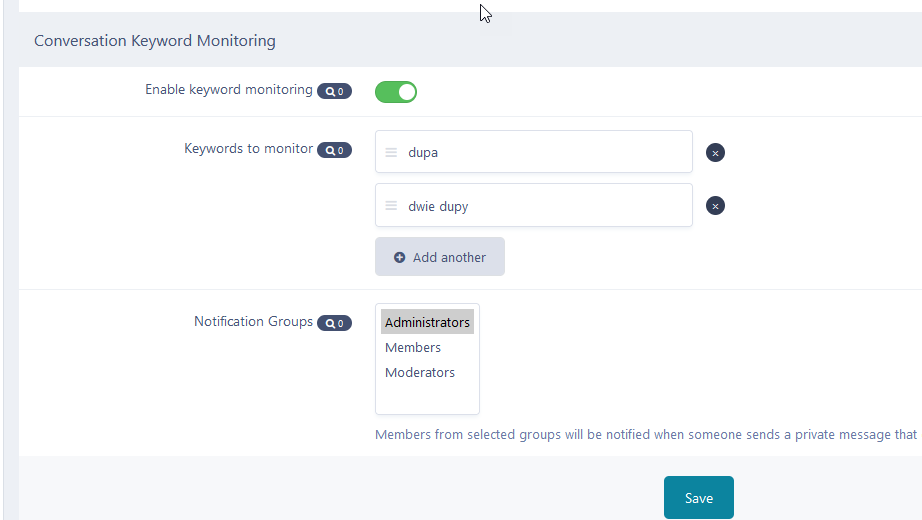The width and height of the screenshot is (922, 520).
Task: Click the Enable keyword monitoring label
Action: (229, 90)
